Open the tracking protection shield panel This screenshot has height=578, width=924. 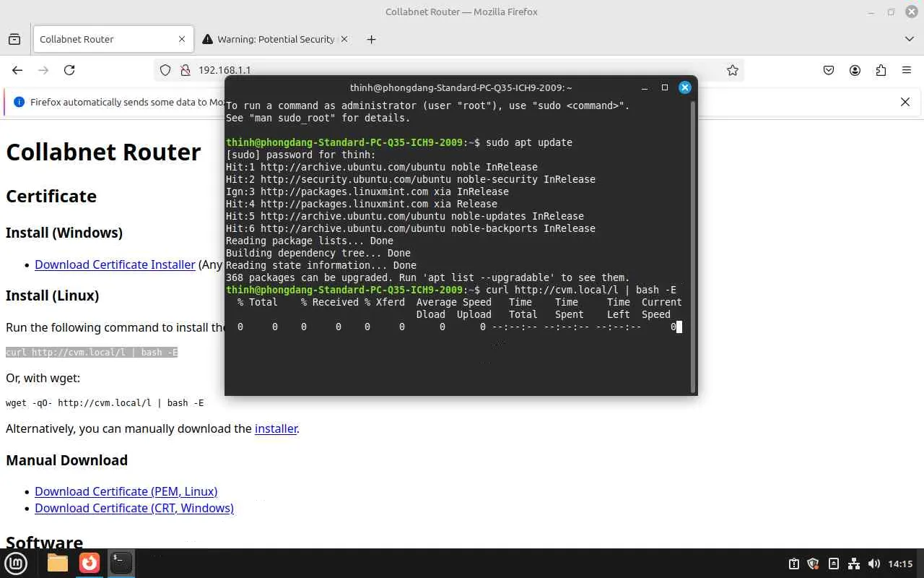pyautogui.click(x=165, y=70)
